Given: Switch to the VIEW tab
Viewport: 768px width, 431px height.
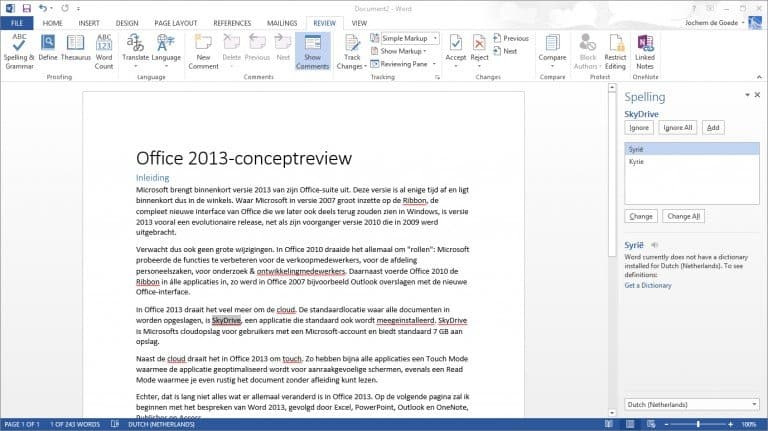Looking at the screenshot, I should coord(359,23).
